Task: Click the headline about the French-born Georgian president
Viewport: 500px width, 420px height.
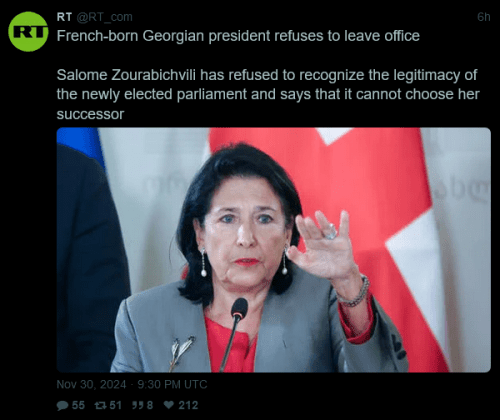Action: click(238, 36)
